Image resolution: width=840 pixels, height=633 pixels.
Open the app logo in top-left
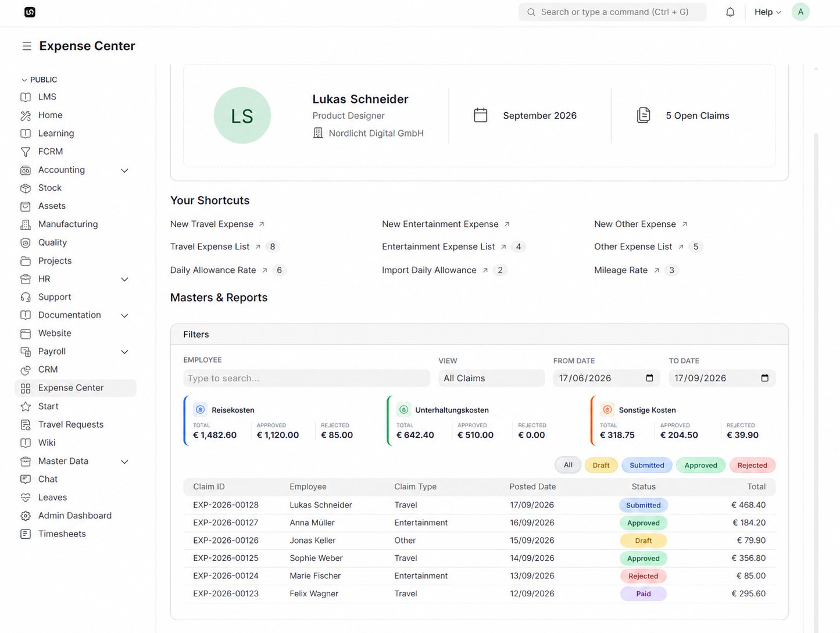[30, 12]
